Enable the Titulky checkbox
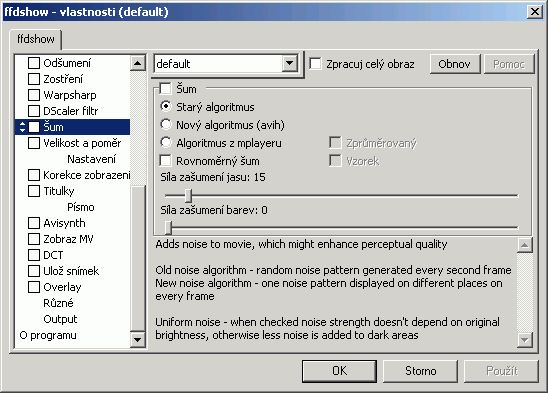The height and width of the screenshot is (393, 548). [x=34, y=191]
